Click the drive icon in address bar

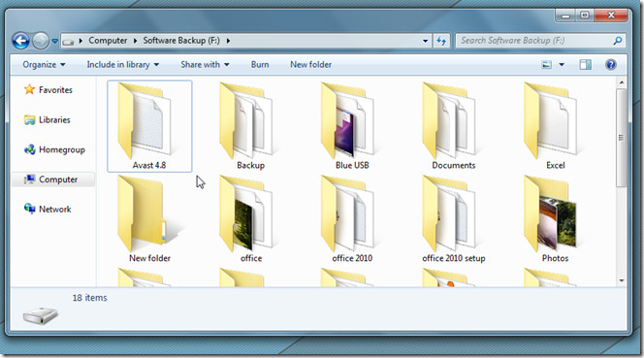68,41
